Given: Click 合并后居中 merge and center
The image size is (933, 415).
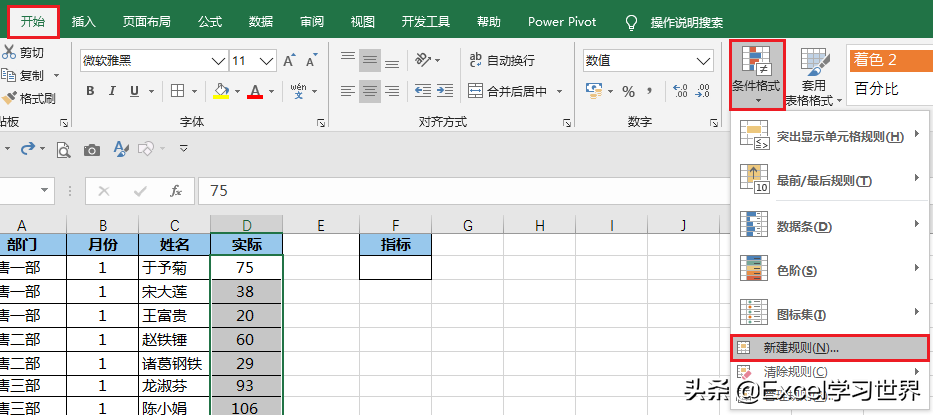Looking at the screenshot, I should pyautogui.click(x=508, y=92).
